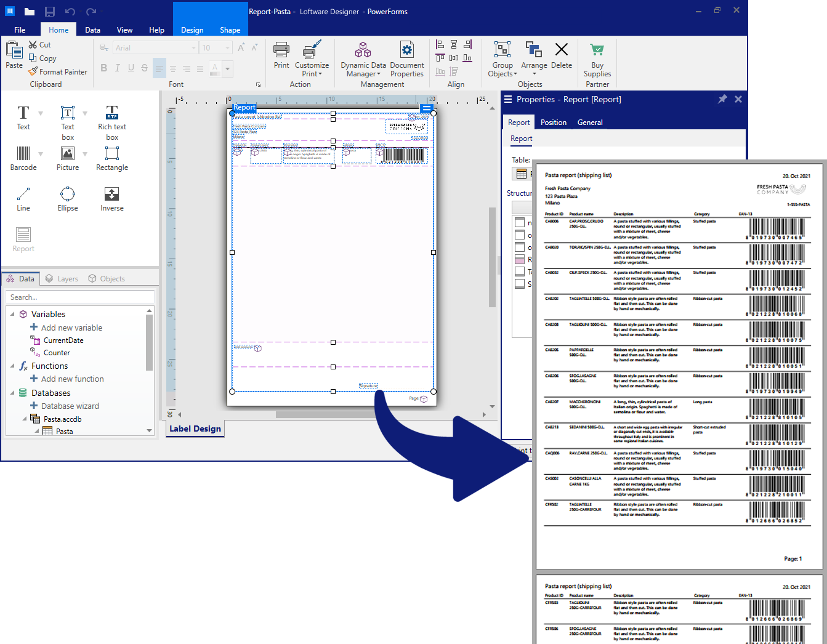The width and height of the screenshot is (827, 644).
Task: Start the Database wizard
Action: click(70, 406)
